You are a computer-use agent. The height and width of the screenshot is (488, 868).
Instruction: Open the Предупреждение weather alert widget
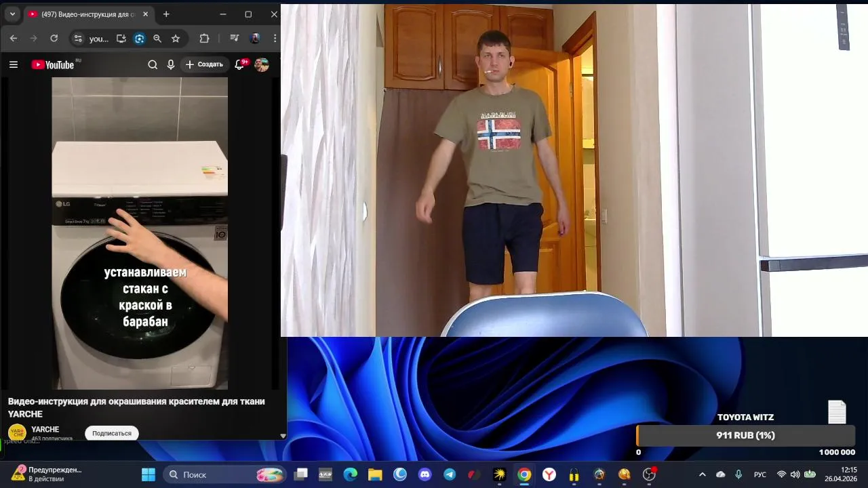pos(46,474)
